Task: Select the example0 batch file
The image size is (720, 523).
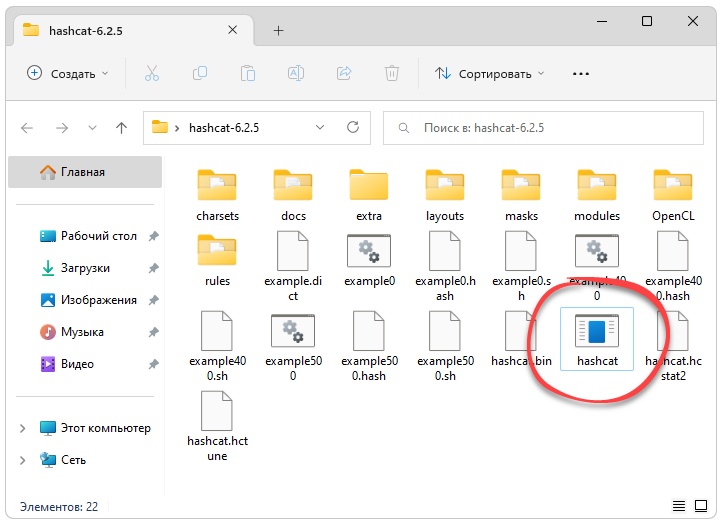Action: coord(369,260)
